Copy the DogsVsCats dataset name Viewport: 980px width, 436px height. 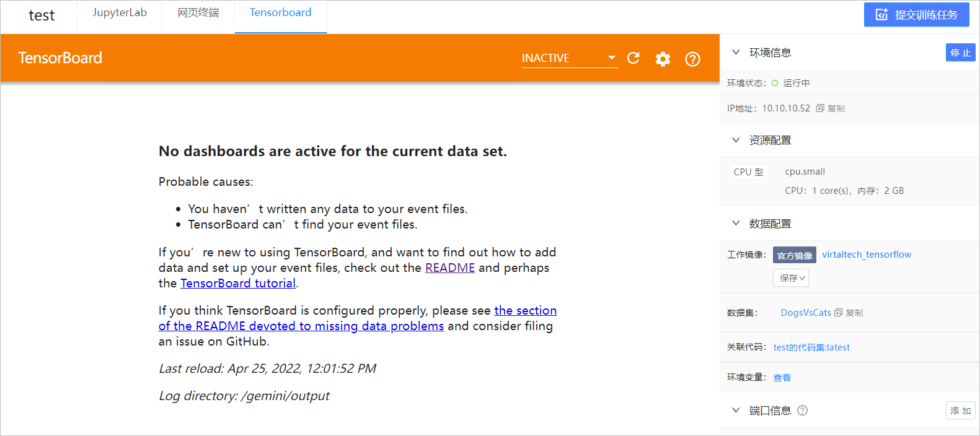pos(849,313)
